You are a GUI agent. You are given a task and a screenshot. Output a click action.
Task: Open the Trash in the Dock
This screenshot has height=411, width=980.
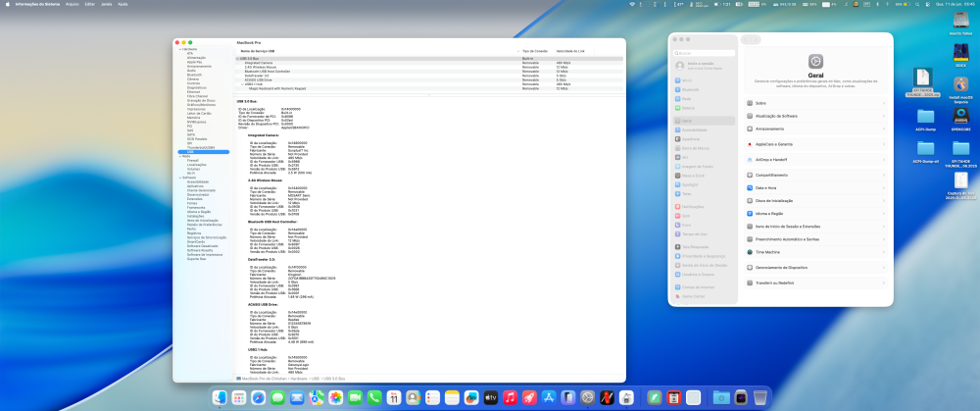pyautogui.click(x=760, y=397)
